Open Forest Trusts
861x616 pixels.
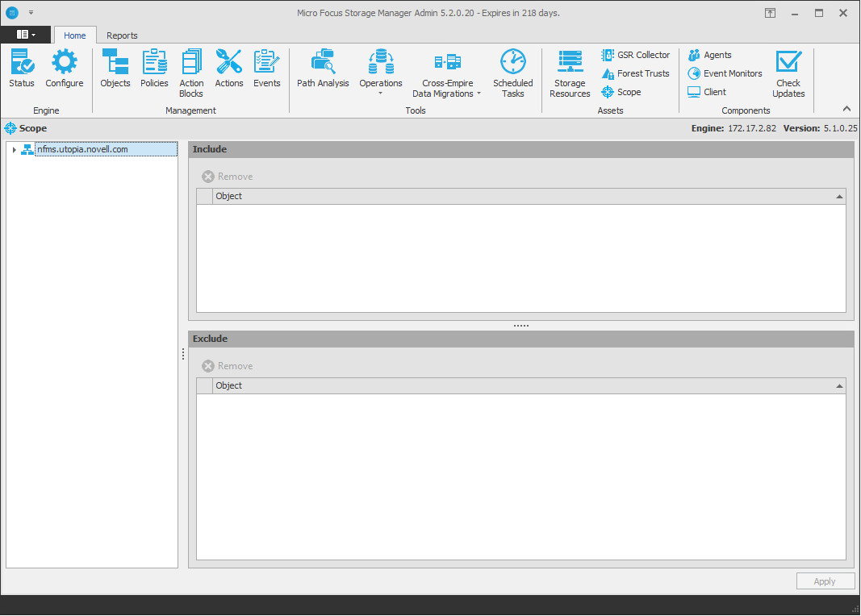click(635, 73)
